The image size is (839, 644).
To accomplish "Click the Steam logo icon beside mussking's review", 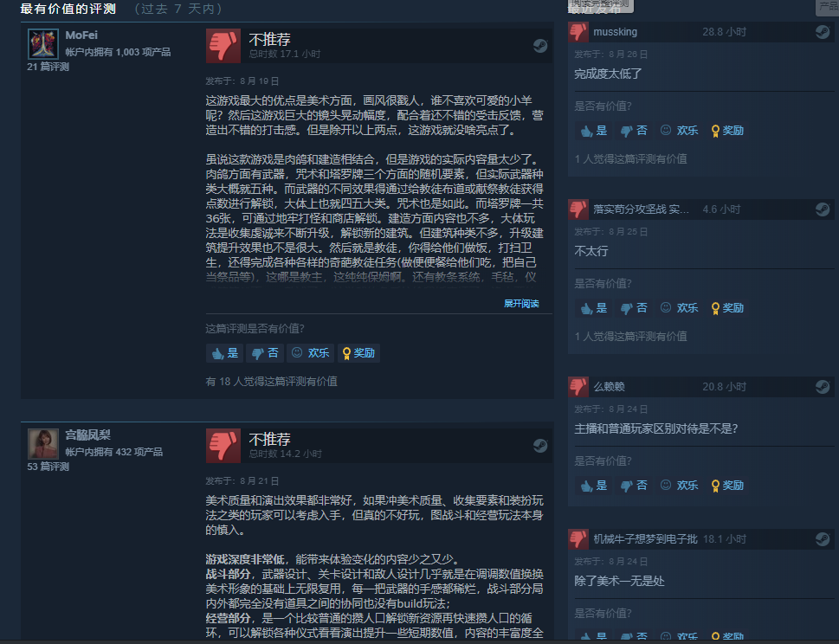I will pos(823,32).
